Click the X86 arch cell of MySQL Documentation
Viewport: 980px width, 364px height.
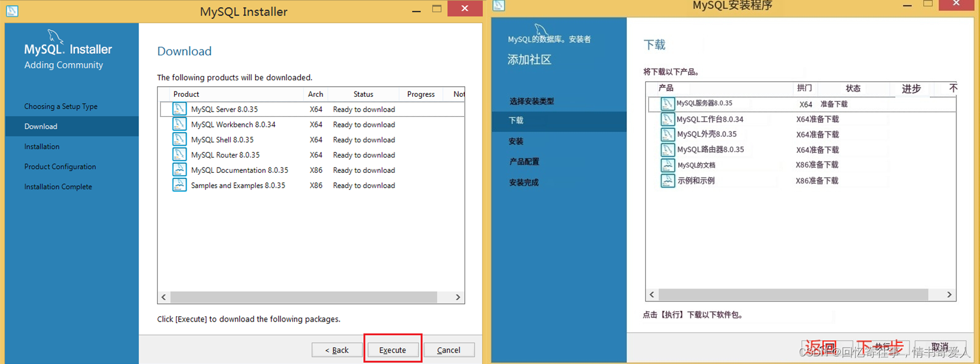(316, 170)
